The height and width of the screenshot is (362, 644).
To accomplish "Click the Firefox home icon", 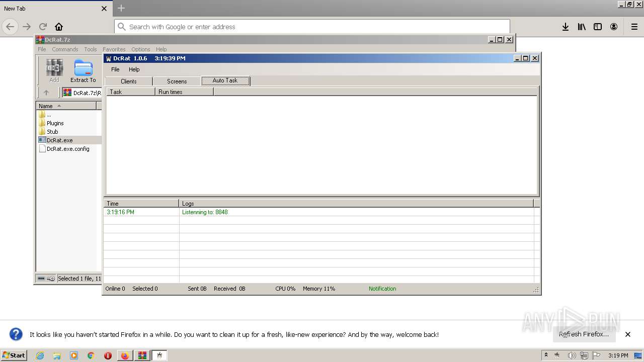I will click(x=59, y=27).
